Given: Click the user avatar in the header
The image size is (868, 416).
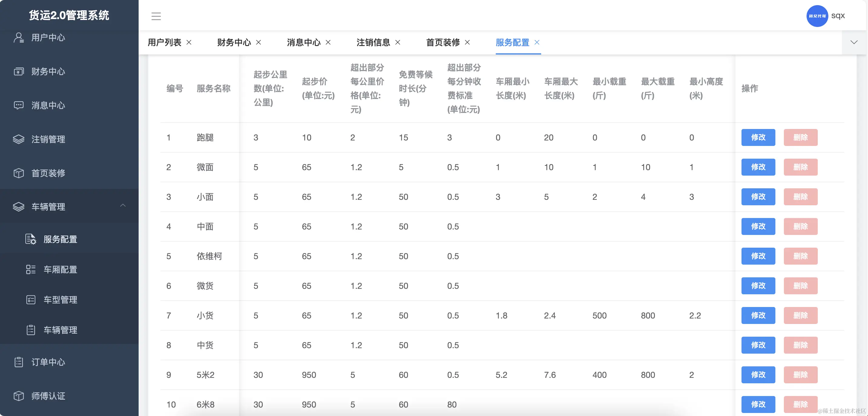Looking at the screenshot, I should pyautogui.click(x=817, y=16).
